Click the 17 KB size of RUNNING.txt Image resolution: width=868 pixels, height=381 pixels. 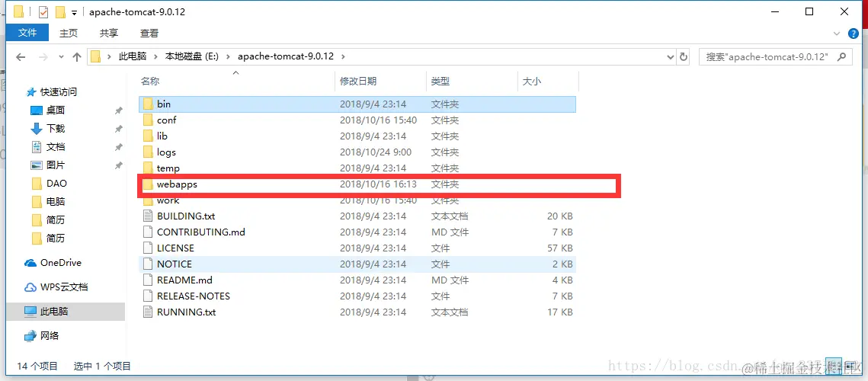tap(559, 312)
